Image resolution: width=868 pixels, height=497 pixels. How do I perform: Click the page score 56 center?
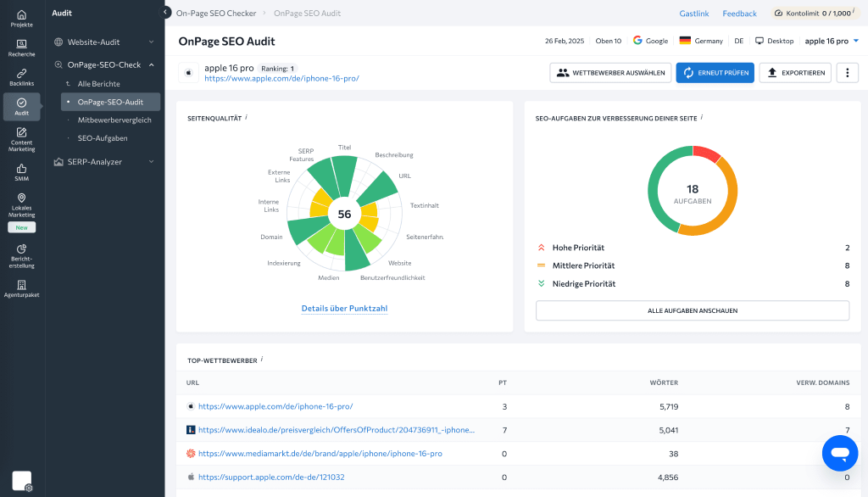coord(344,215)
